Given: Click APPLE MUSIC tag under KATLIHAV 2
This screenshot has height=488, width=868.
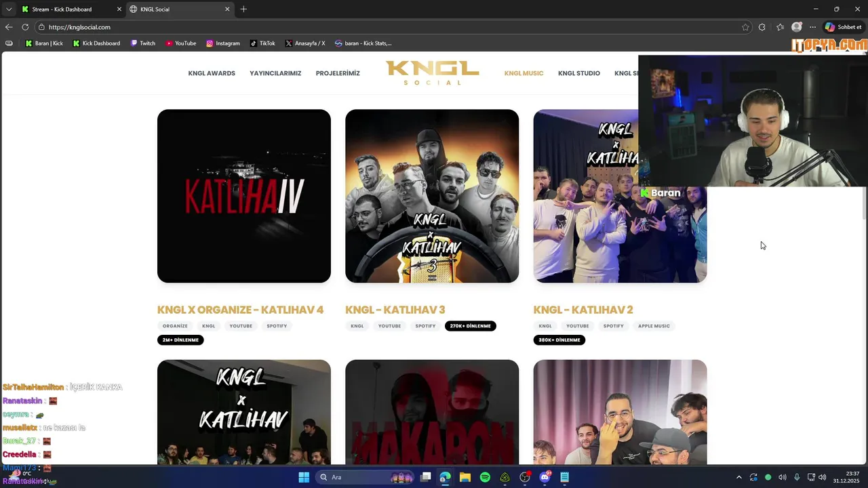Looking at the screenshot, I should coord(654,326).
